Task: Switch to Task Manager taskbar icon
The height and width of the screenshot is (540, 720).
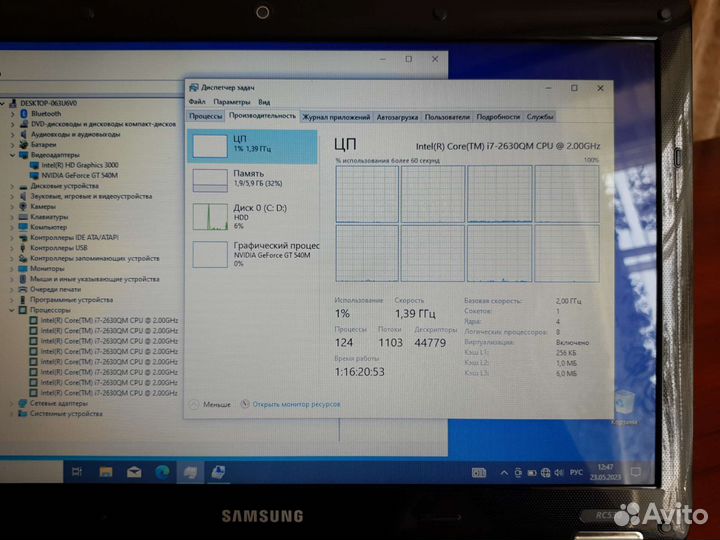Action: pyautogui.click(x=218, y=472)
